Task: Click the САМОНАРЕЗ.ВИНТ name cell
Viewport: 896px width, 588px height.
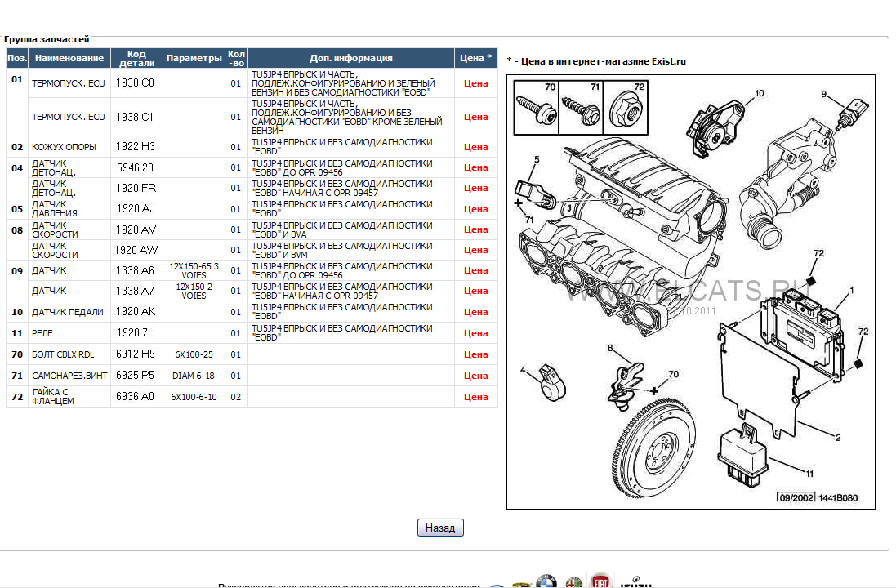Action: pos(69,376)
